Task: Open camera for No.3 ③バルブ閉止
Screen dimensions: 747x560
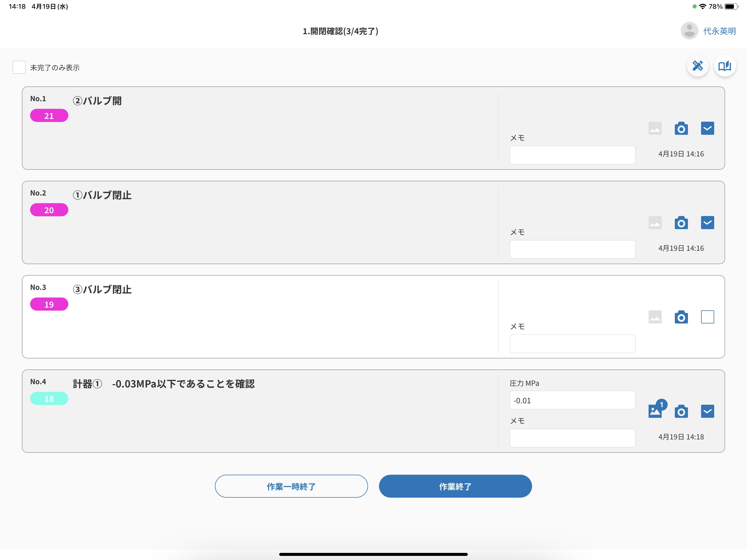Action: click(681, 317)
